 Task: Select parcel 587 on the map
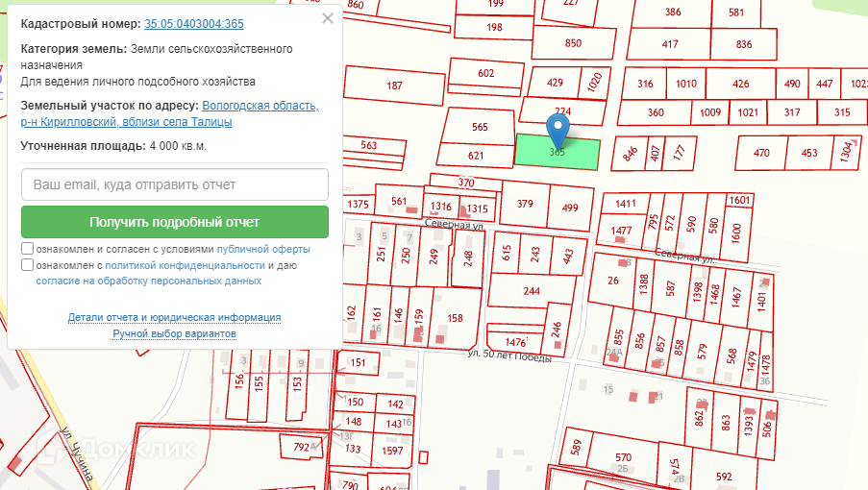click(x=671, y=288)
